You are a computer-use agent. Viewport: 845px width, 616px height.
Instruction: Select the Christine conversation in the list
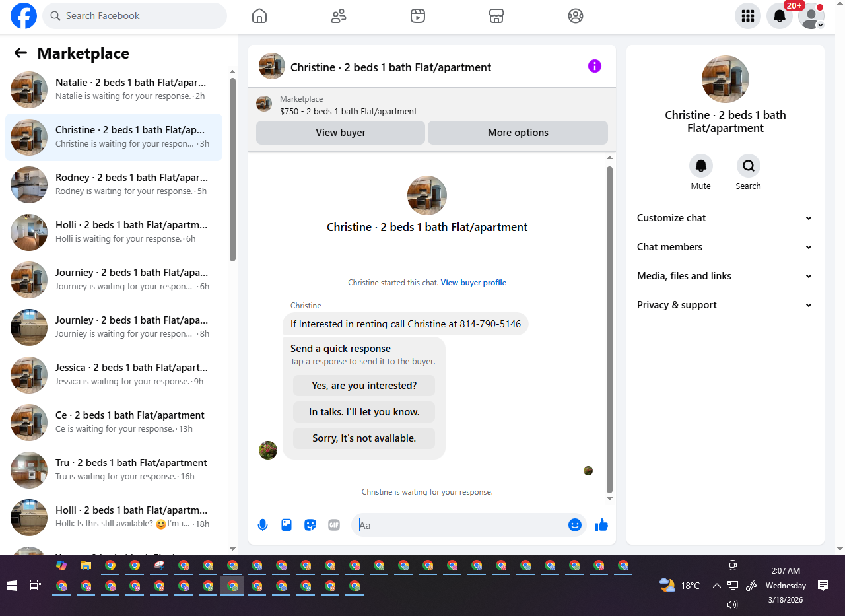point(114,137)
